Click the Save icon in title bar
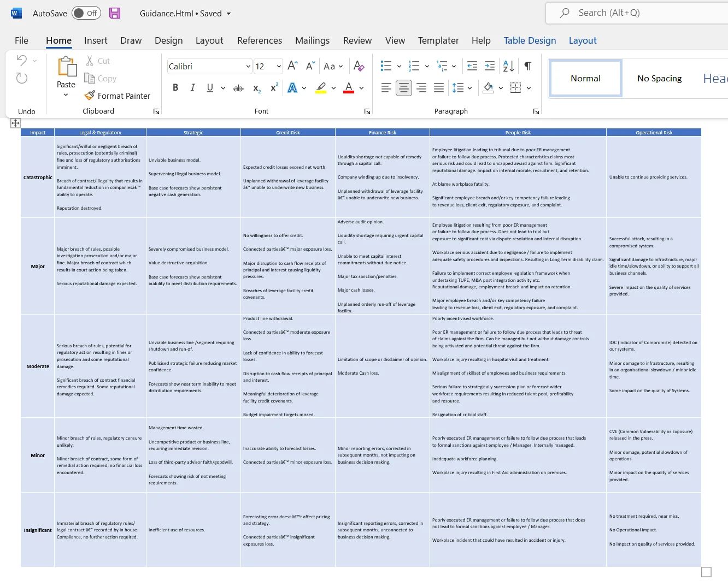This screenshot has height=586, width=728. click(x=115, y=13)
